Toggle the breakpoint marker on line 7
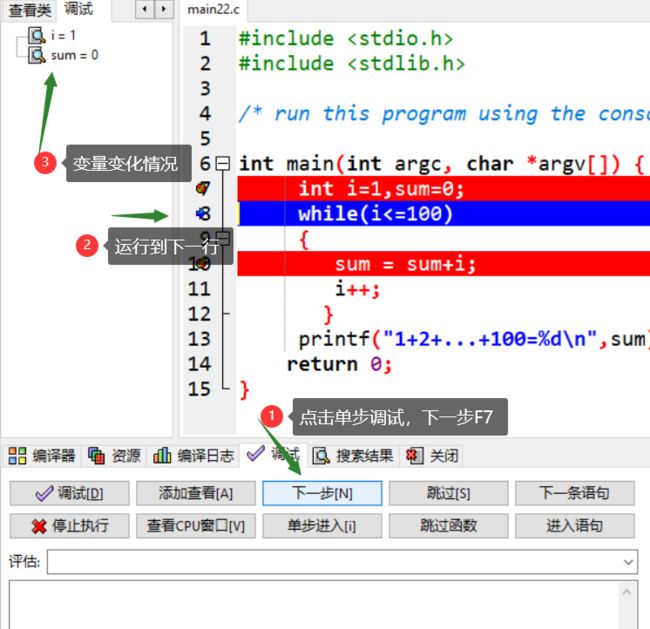The image size is (650, 629). coord(202,189)
